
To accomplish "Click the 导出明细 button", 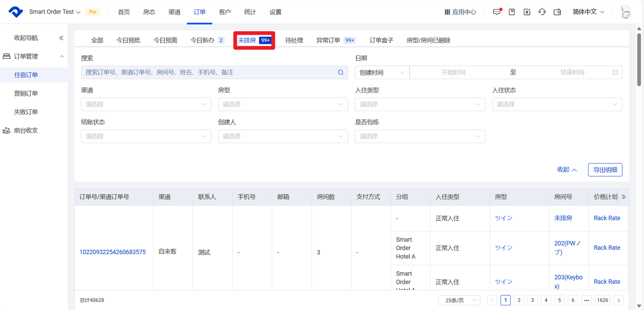I will [605, 170].
